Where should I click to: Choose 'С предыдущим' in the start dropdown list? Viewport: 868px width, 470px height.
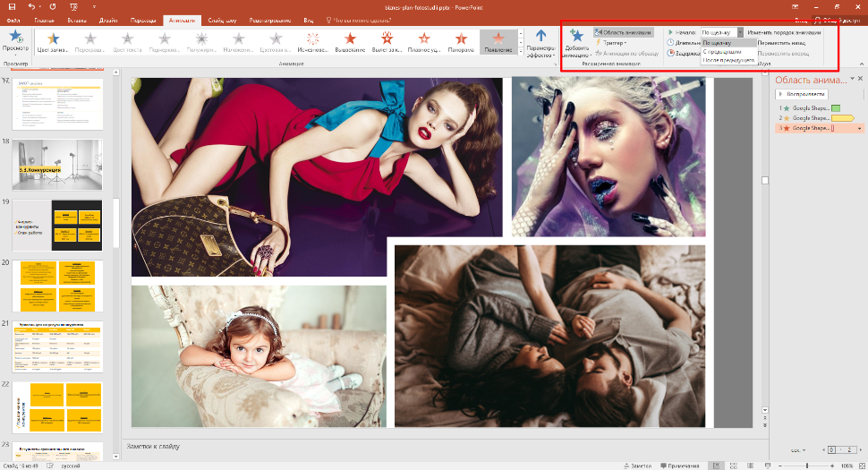pos(728,52)
